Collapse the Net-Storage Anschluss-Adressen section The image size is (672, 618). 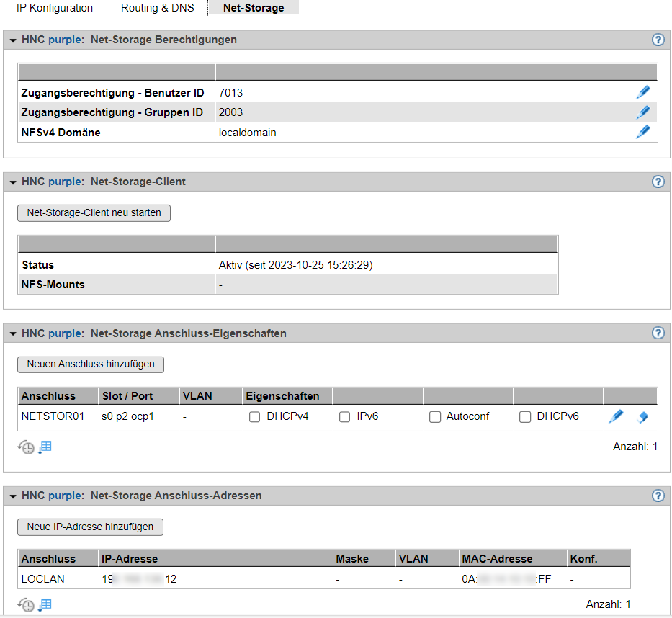click(13, 496)
